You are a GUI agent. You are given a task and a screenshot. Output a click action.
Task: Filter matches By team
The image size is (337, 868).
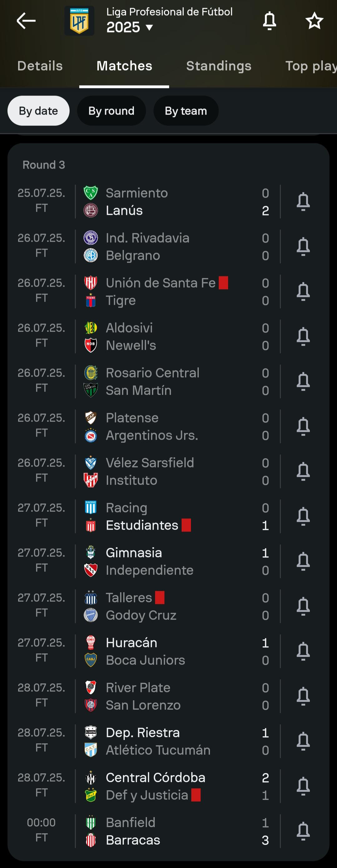186,111
